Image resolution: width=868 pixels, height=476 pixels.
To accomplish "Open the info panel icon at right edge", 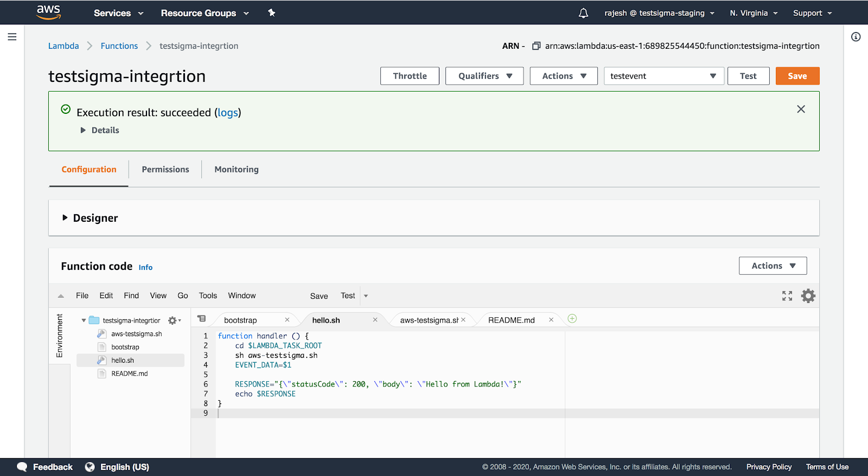I will click(856, 37).
